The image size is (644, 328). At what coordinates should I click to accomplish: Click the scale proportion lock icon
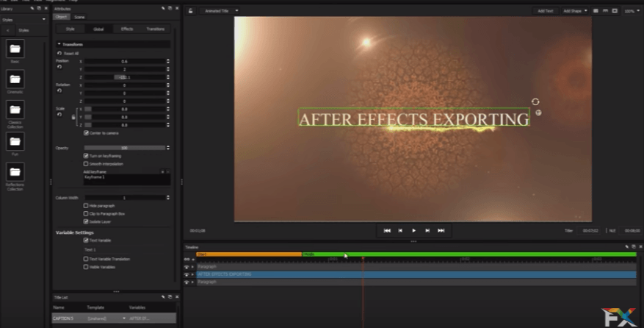73,117
